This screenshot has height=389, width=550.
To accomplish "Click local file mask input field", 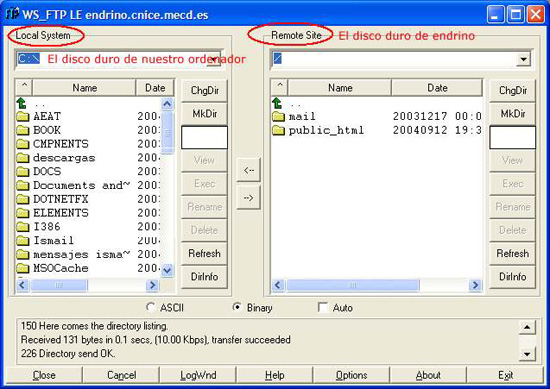I will (204, 137).
